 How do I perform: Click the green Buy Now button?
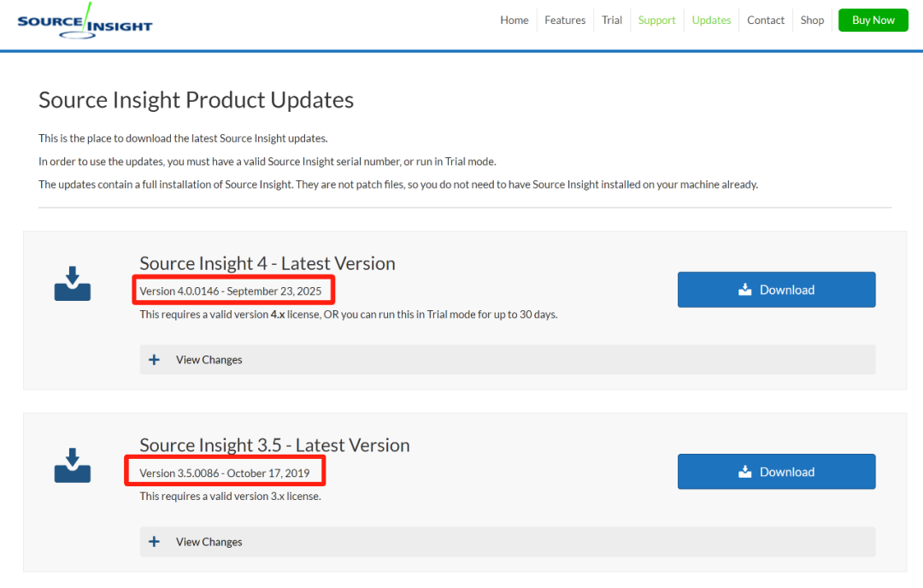873,20
